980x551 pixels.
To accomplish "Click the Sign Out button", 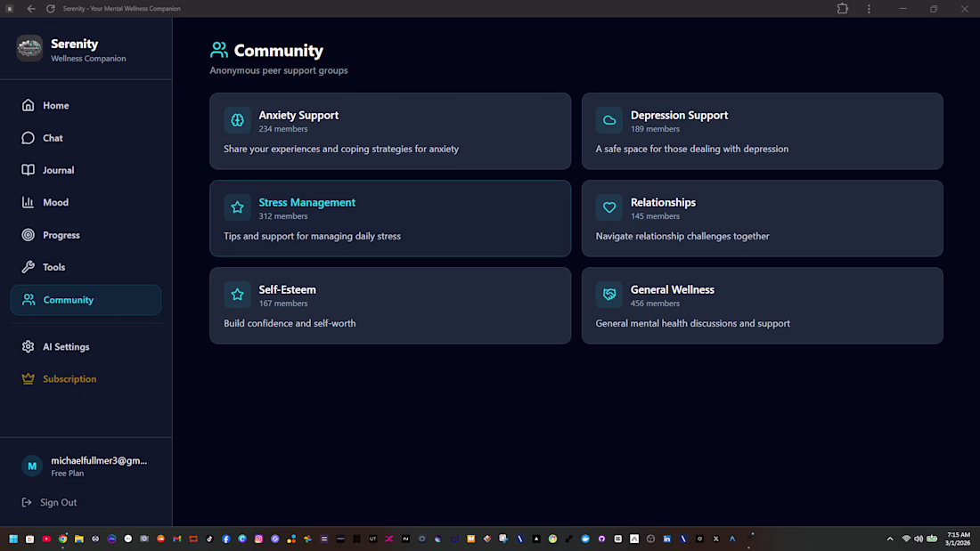I will coord(49,502).
